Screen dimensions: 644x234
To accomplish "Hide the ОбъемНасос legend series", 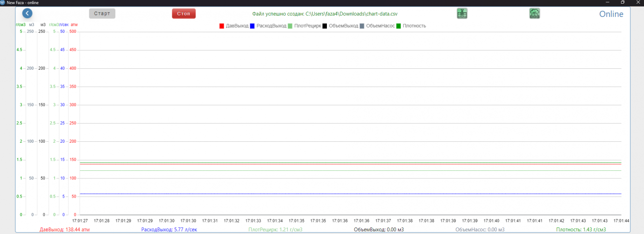I will pos(378,26).
